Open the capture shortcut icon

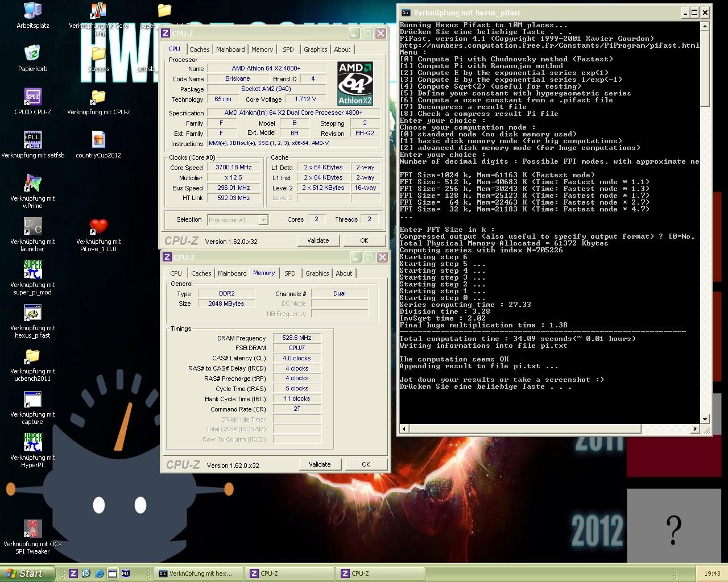click(32, 399)
